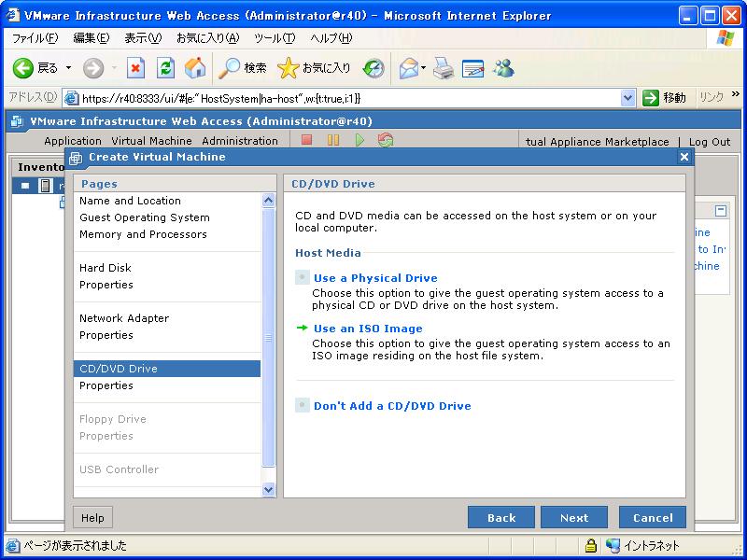
Task: Open the Back button history dropdown
Action: coord(68,68)
